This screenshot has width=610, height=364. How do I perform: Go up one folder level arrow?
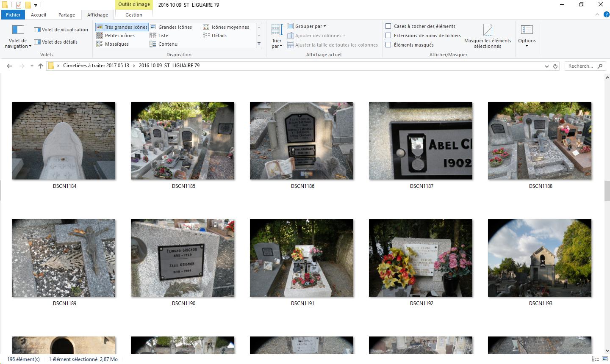(x=41, y=66)
